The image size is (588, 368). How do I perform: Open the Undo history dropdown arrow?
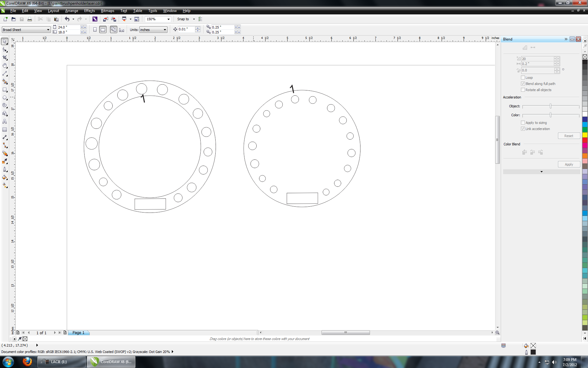coord(73,19)
